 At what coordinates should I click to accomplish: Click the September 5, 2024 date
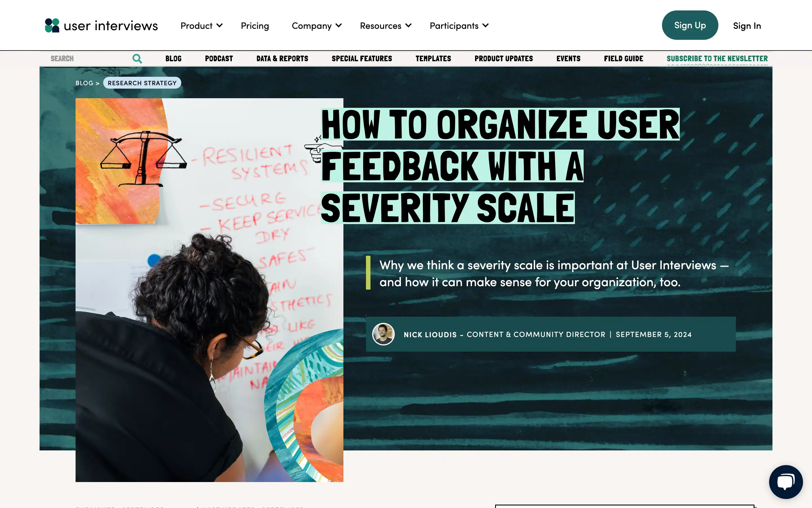[654, 334]
